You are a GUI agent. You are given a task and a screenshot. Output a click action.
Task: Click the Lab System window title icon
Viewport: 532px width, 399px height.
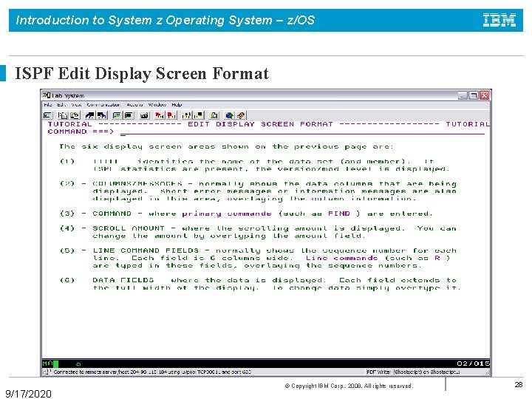pyautogui.click(x=47, y=95)
